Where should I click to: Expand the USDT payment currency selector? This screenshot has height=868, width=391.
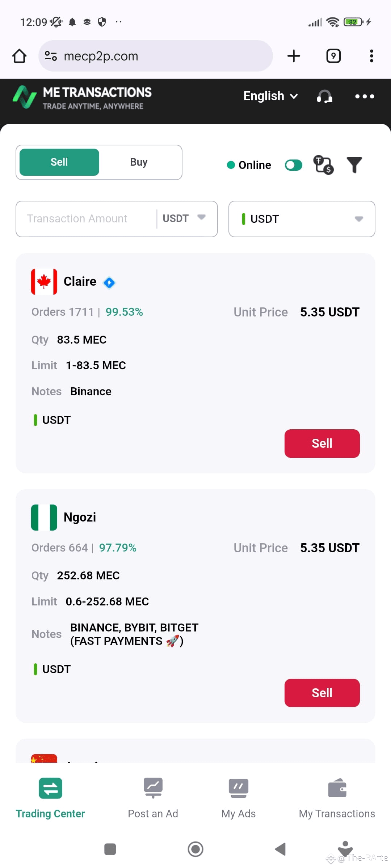coord(302,219)
